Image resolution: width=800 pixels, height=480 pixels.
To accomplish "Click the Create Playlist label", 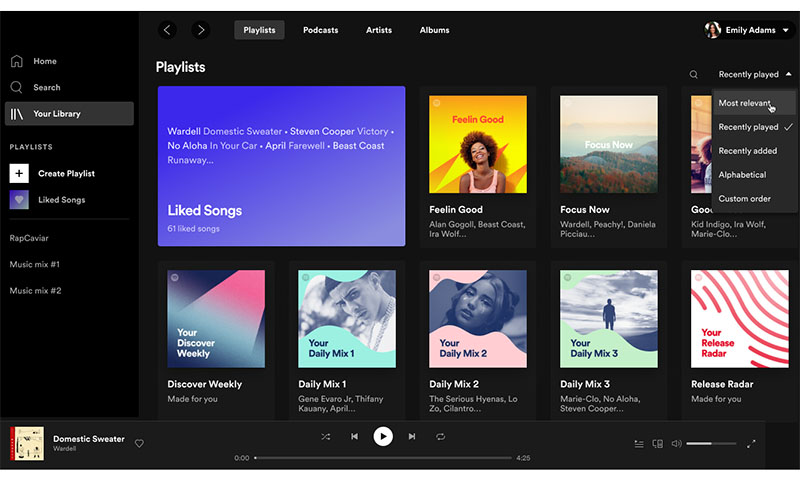I will 66,173.
